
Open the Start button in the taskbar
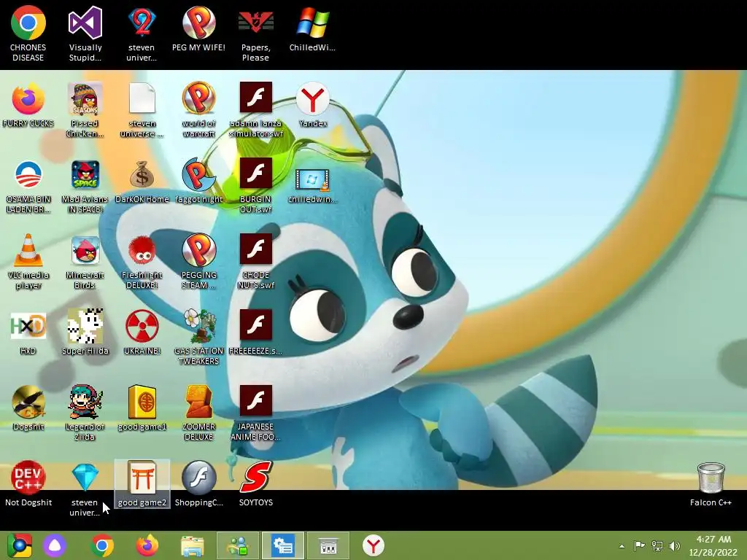click(20, 545)
